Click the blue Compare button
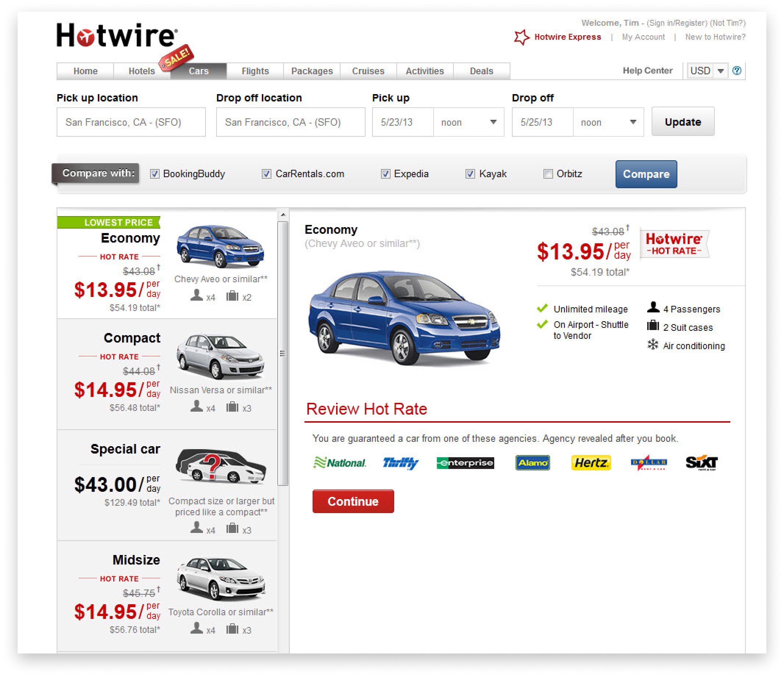The image size is (784, 677). coord(646,174)
